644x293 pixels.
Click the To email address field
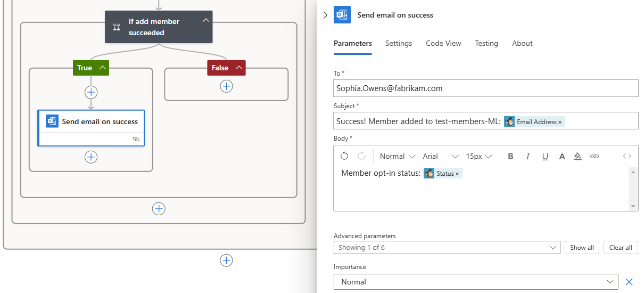[485, 88]
